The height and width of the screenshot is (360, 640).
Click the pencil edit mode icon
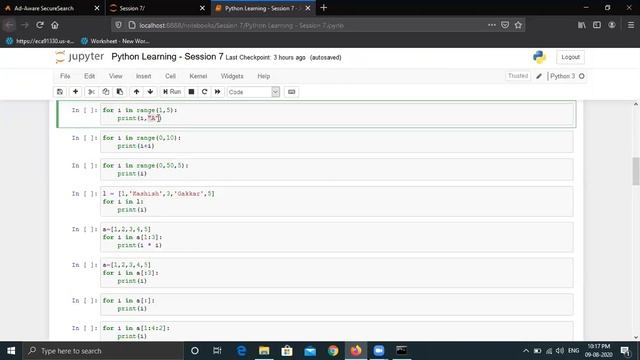click(539, 76)
